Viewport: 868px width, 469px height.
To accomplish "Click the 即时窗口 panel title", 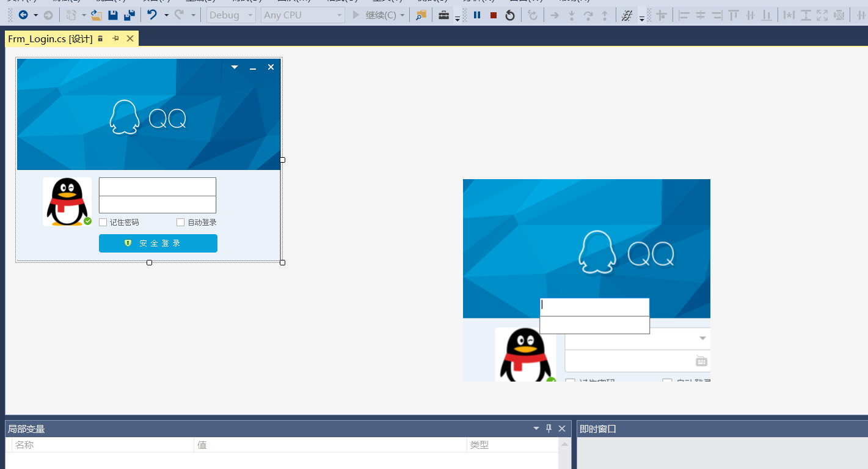I will [598, 429].
